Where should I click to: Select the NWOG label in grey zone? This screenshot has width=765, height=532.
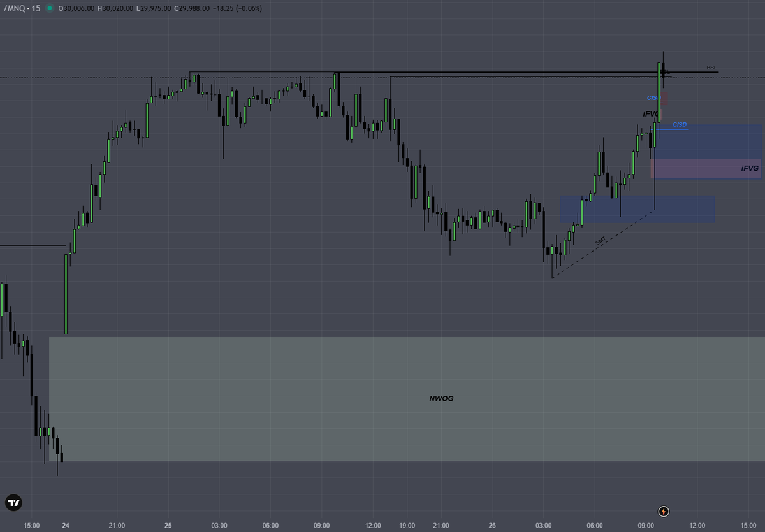point(441,398)
